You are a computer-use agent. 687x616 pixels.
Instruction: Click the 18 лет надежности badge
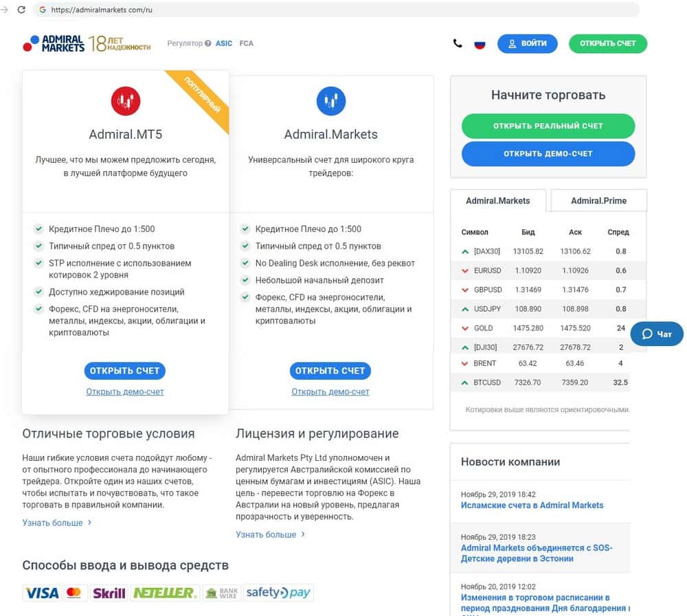click(x=120, y=43)
